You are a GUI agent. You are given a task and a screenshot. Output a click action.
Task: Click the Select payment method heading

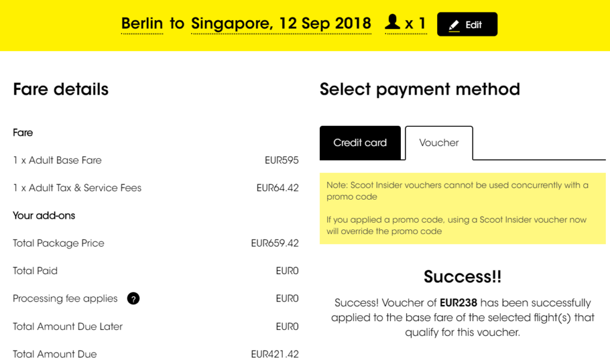click(x=420, y=89)
